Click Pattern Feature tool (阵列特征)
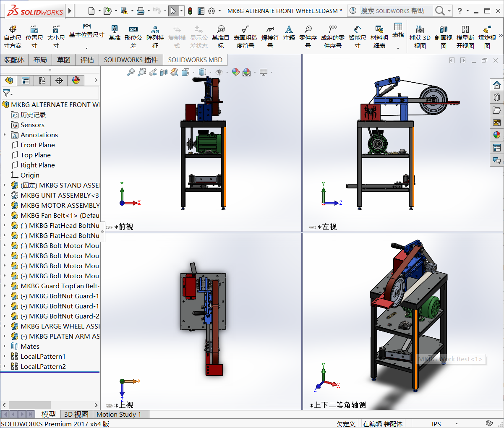The image size is (504, 428). point(155,37)
